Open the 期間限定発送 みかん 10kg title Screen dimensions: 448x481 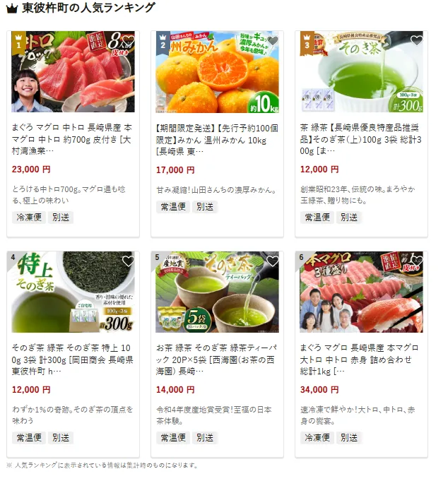217,140
